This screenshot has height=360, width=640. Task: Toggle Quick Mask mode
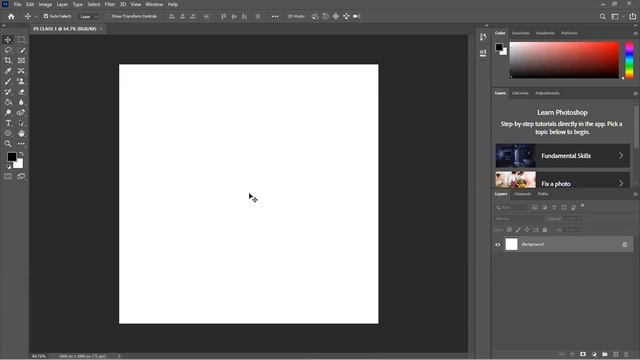point(8,176)
